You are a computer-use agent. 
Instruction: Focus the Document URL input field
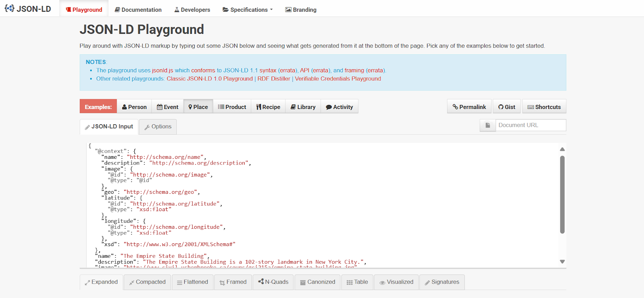[x=531, y=125]
